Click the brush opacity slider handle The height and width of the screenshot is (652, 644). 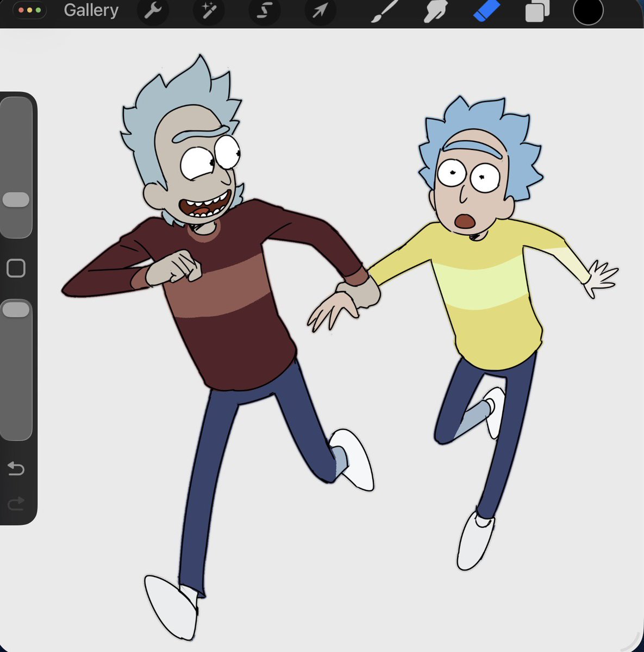pos(16,310)
